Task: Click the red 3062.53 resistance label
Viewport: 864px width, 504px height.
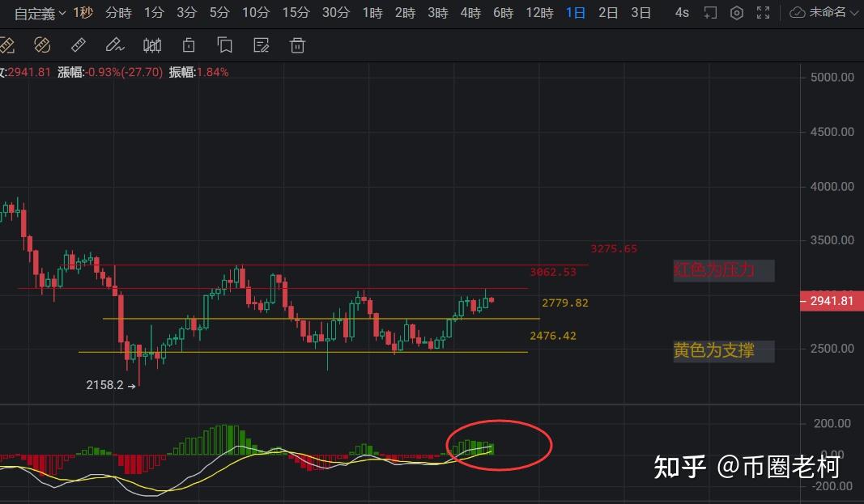Action: coord(553,272)
